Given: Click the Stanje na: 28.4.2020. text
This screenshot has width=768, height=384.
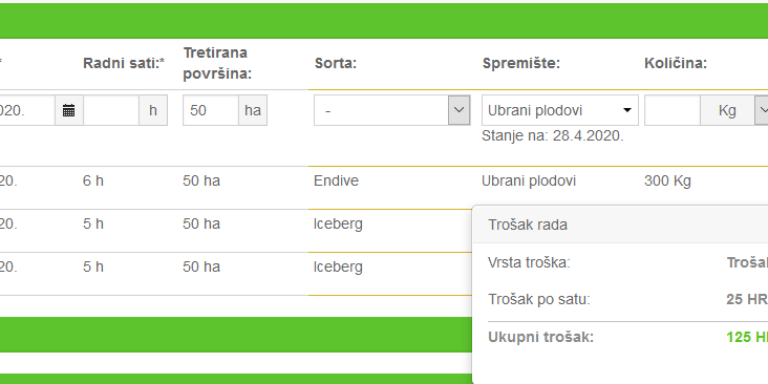Looking at the screenshot, I should (x=552, y=136).
